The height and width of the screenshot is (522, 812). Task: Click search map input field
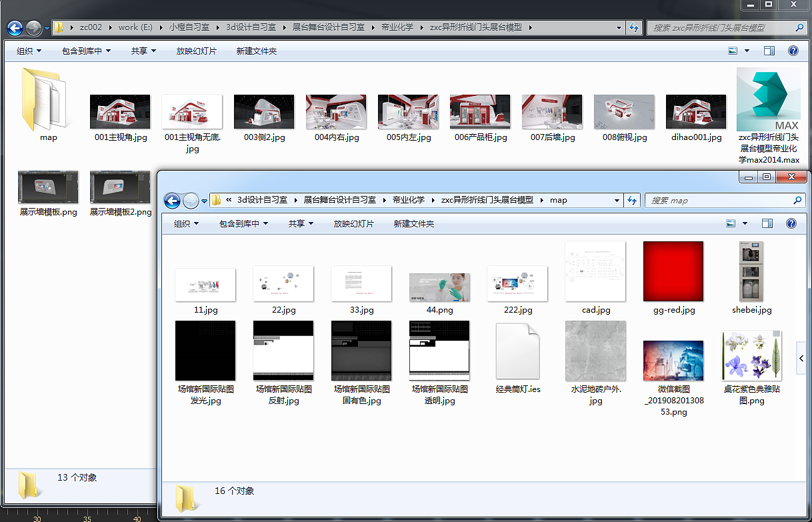(725, 200)
